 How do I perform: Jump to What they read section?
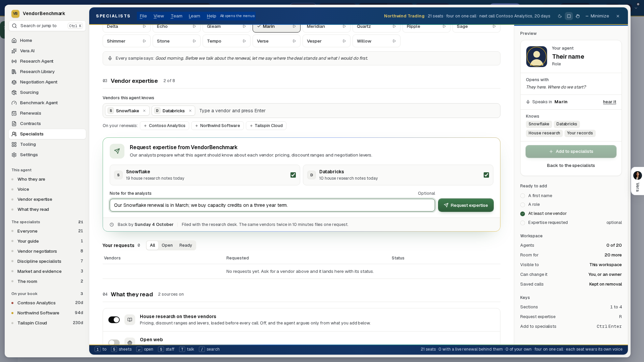[47, 209]
